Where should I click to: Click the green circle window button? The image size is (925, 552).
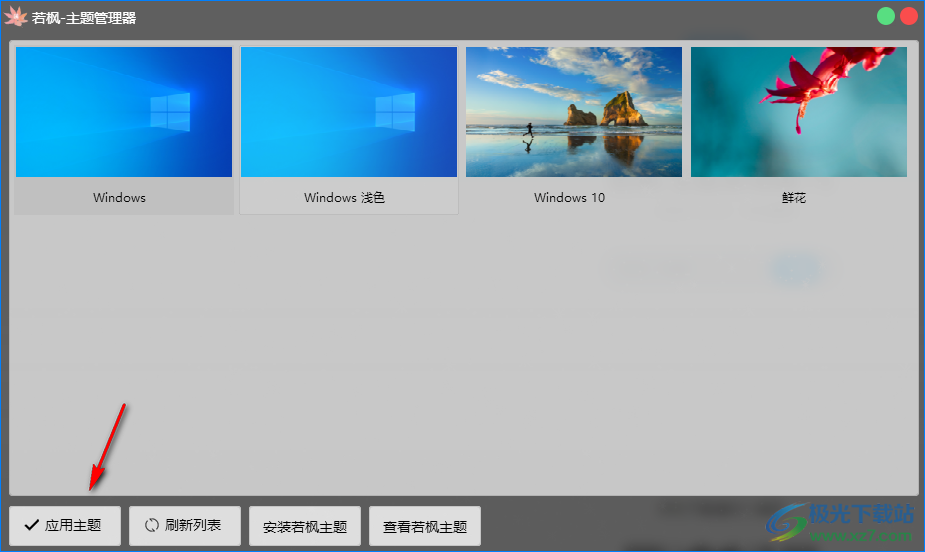885,16
